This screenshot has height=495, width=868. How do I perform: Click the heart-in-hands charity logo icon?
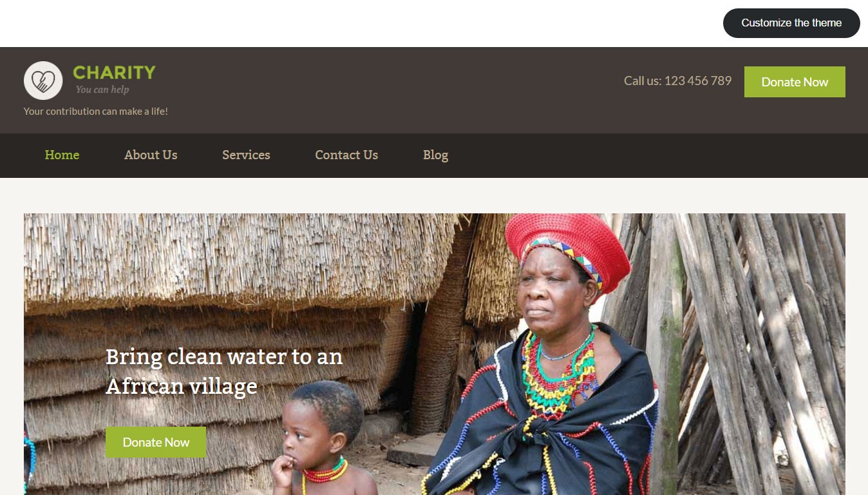point(43,81)
